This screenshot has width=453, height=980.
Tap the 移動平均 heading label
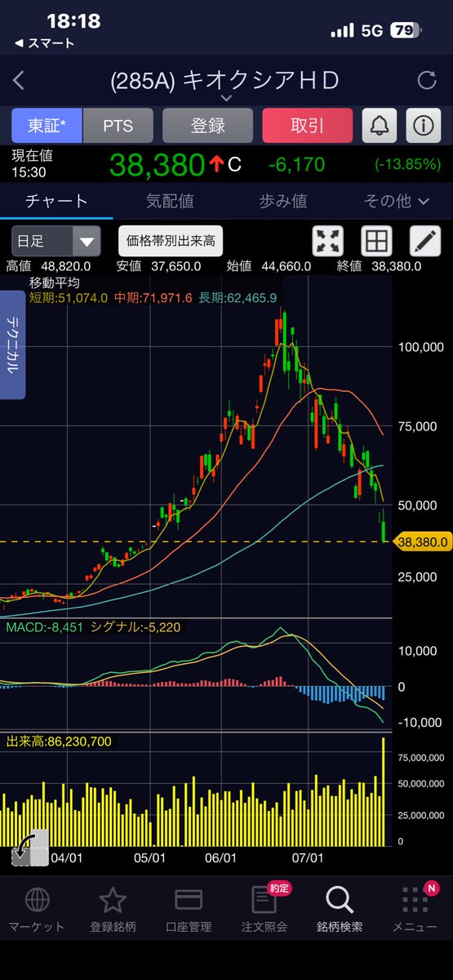point(54,283)
